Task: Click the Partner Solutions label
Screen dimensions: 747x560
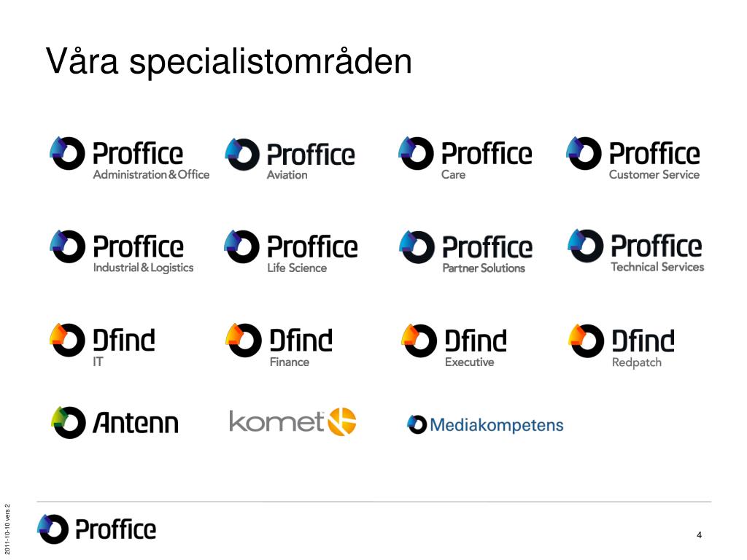Action: [484, 268]
